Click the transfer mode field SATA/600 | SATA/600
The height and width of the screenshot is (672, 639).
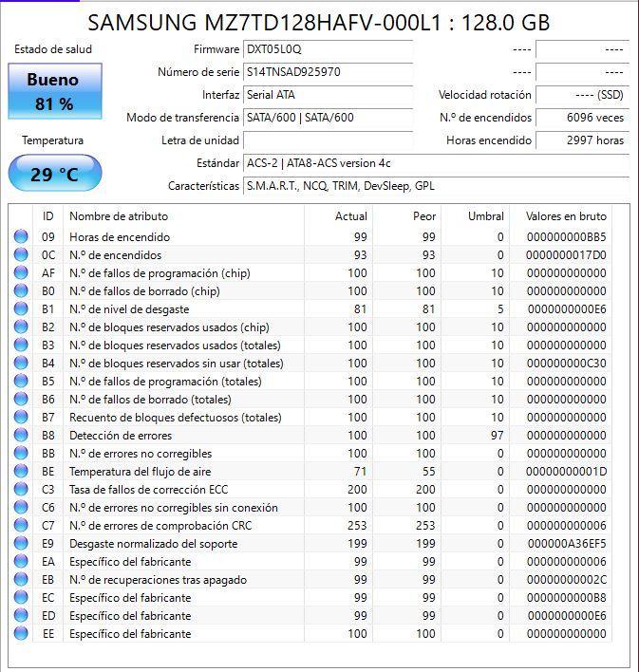[x=328, y=118]
